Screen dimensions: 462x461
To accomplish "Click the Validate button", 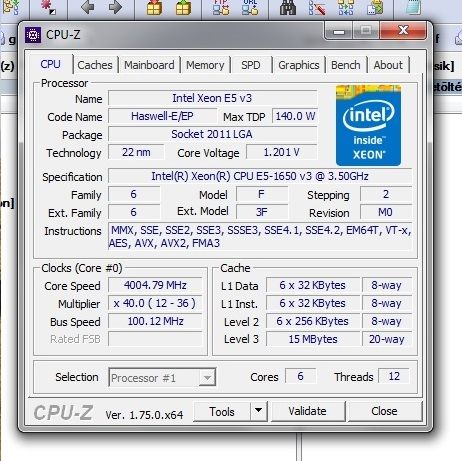I will pyautogui.click(x=307, y=411).
